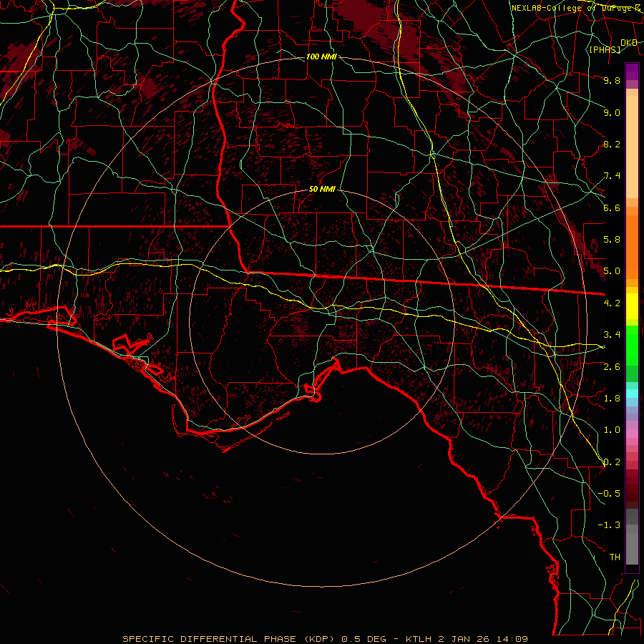The height and width of the screenshot is (644, 644).
Task: Click the 1.8 value on the color scale
Action: click(612, 399)
